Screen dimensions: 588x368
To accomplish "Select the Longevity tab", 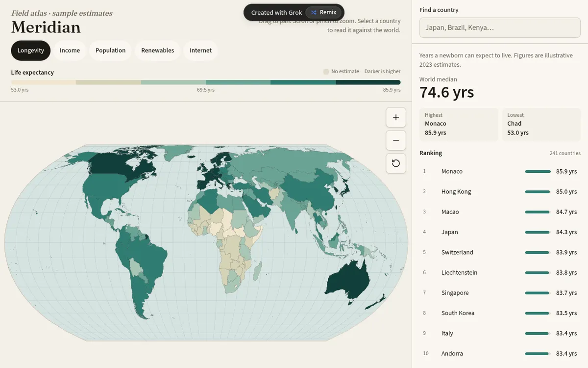I will click(31, 51).
